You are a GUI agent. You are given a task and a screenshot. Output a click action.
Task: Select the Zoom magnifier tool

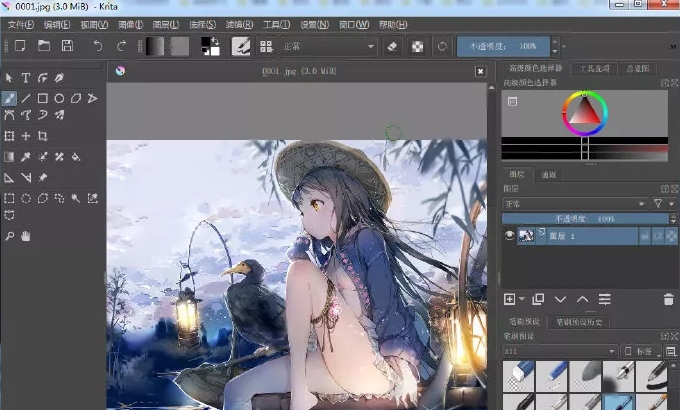coord(9,236)
